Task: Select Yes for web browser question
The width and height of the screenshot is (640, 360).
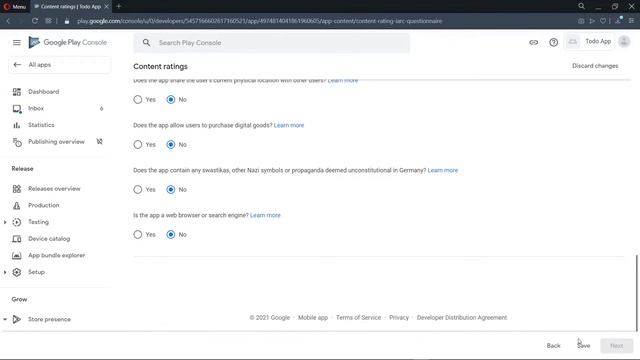Action: click(x=138, y=234)
